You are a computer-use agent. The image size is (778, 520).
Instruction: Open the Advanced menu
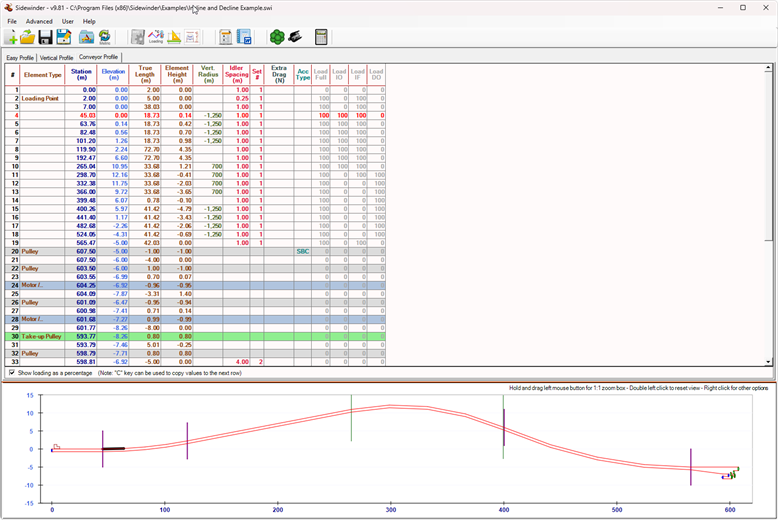pos(40,21)
